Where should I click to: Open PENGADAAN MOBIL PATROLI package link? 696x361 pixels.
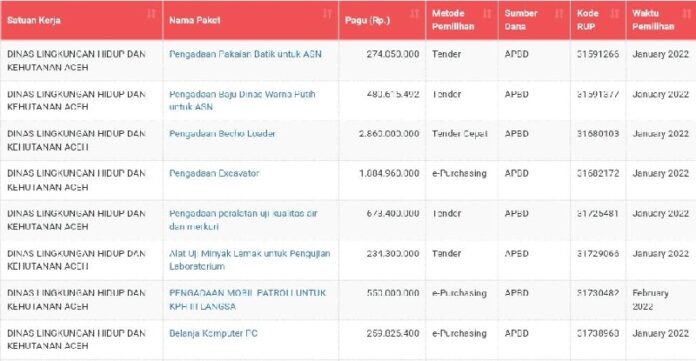(x=247, y=300)
